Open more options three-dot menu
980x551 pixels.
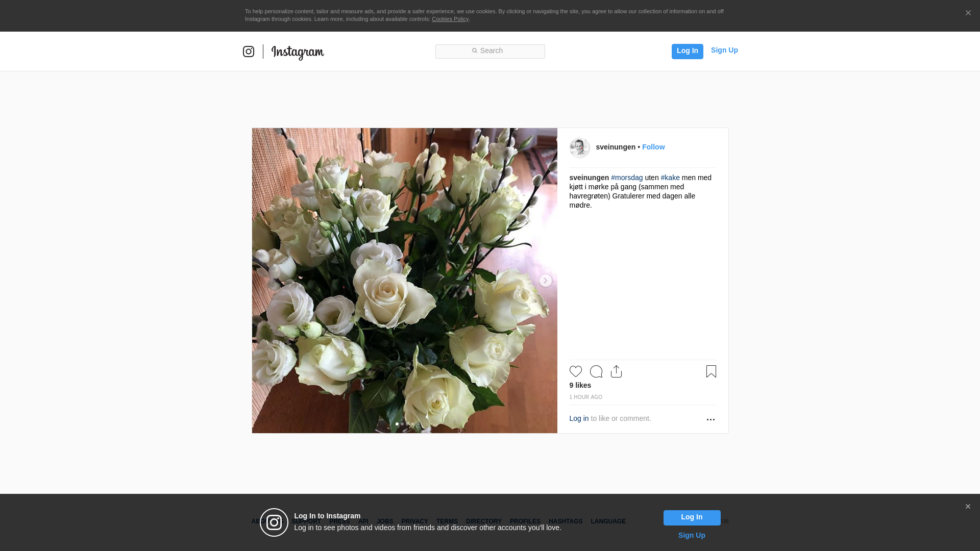tap(710, 419)
